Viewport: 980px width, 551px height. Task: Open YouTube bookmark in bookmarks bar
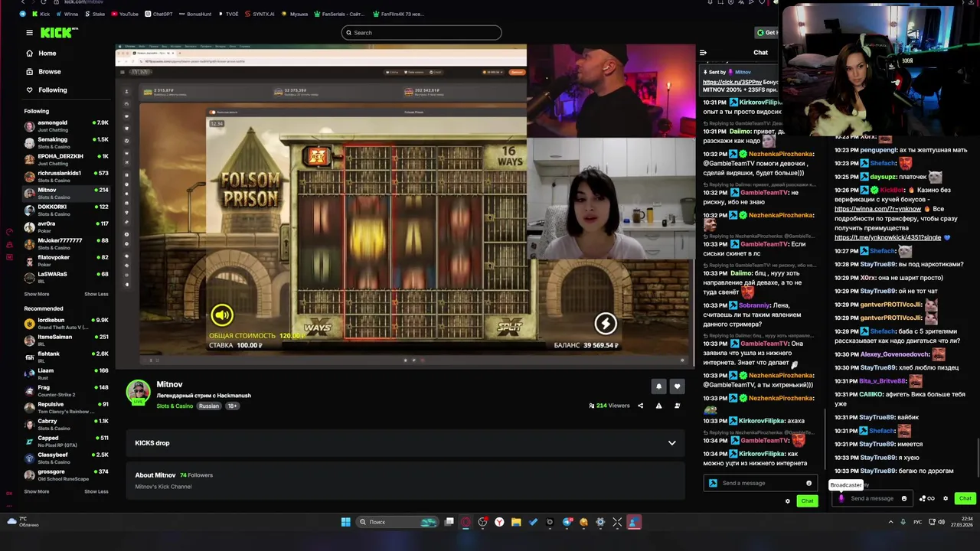click(x=125, y=14)
